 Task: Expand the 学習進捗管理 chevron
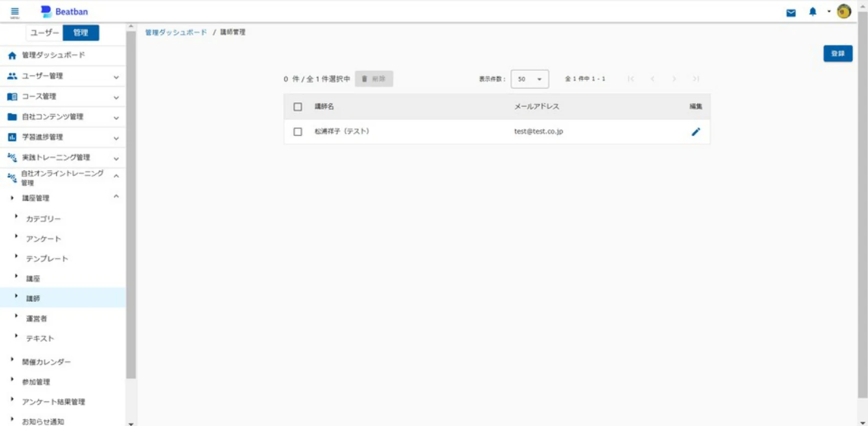coord(116,138)
